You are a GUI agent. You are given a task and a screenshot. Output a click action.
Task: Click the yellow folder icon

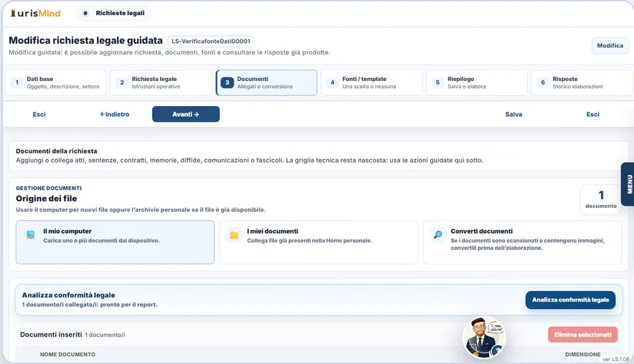[234, 235]
